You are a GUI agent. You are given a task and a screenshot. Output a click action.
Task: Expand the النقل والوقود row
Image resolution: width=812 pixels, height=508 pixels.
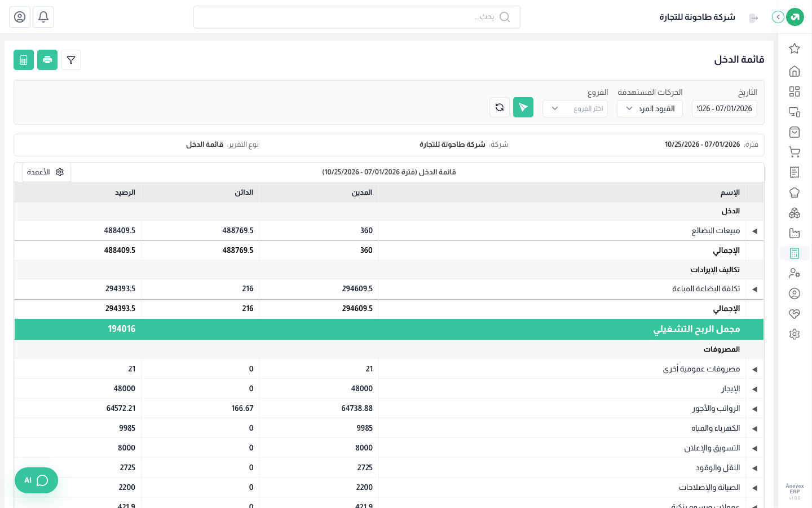tap(754, 468)
